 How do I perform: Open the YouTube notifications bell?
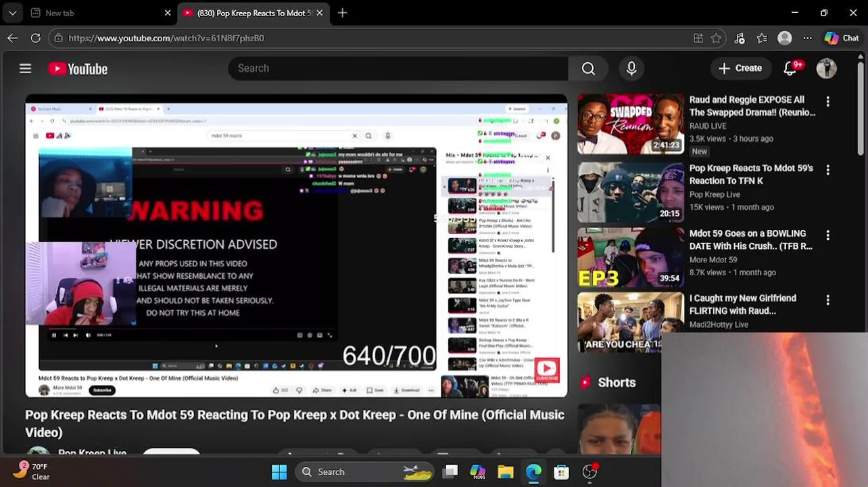(790, 68)
